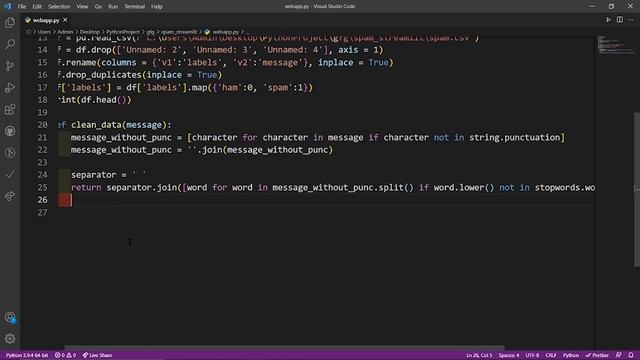Open the Explorer view in activity bar
Viewport: 640px width, 360px height.
tap(10, 22)
